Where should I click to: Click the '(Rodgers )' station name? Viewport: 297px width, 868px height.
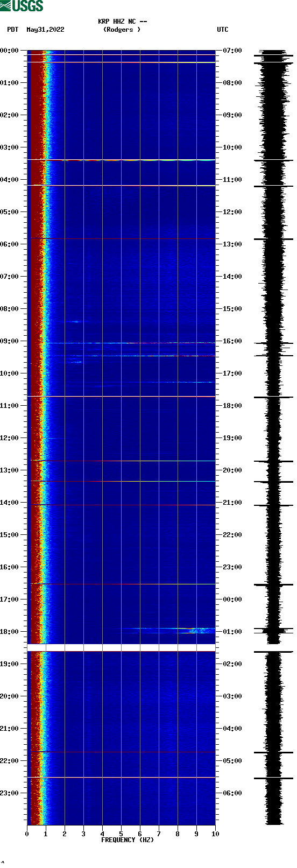click(x=122, y=30)
